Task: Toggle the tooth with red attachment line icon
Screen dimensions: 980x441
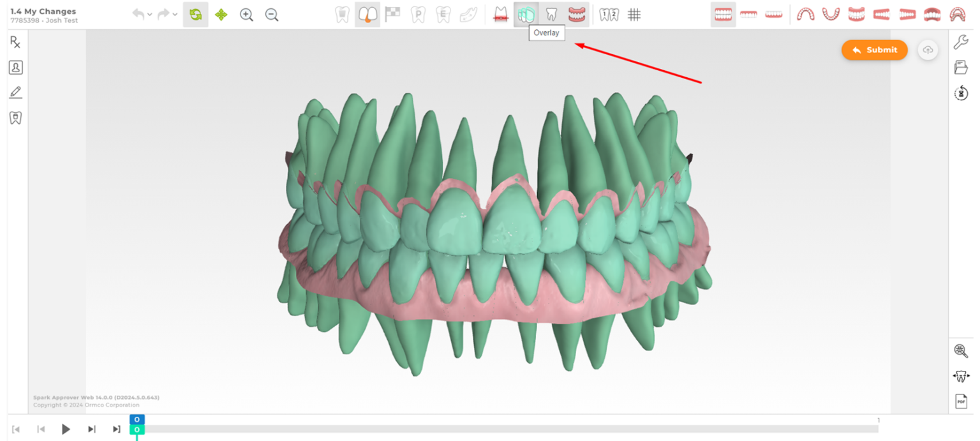Action: point(501,14)
